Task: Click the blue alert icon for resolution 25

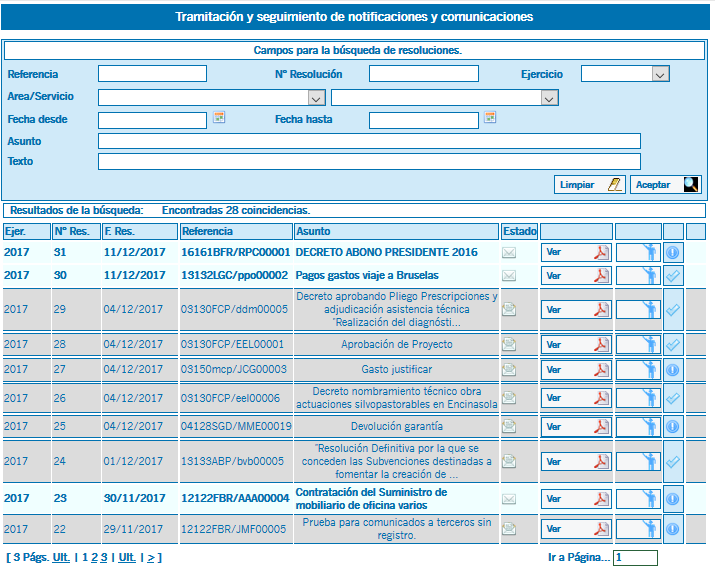Action: pyautogui.click(x=673, y=427)
